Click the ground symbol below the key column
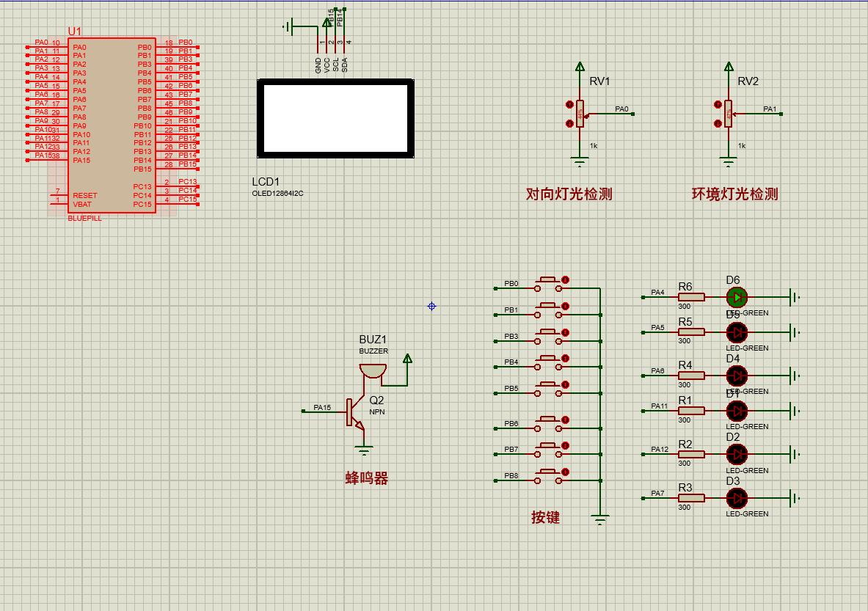868x611 pixels. click(x=600, y=519)
